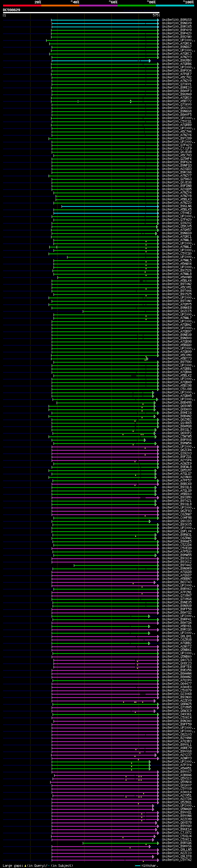Open the UniRef100_B9NCV9 hit
The width and height of the screenshot is (197, 868).
click(x=177, y=23)
